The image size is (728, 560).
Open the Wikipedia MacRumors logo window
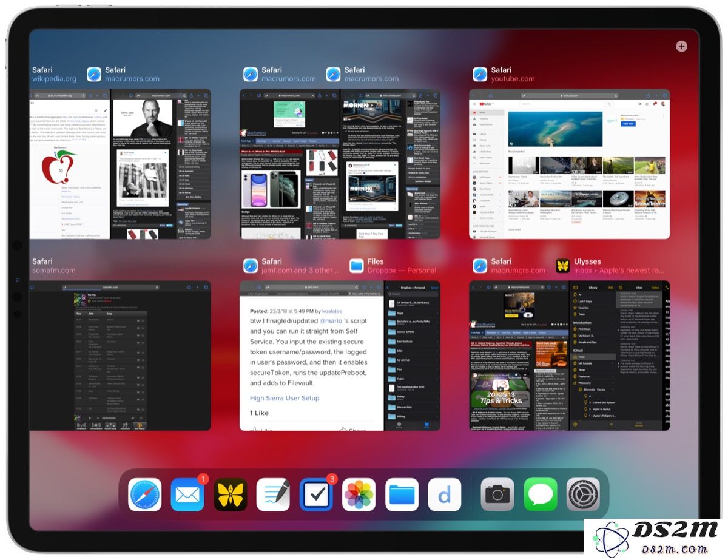pos(69,164)
